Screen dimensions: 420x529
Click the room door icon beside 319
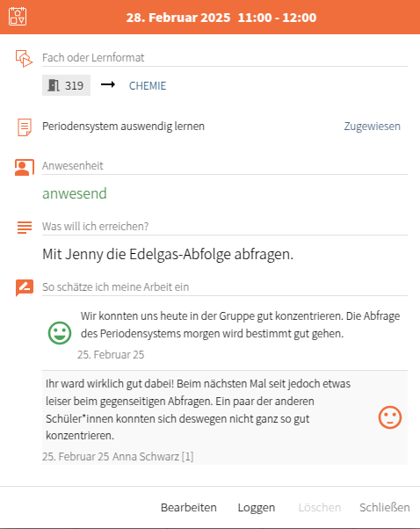[x=54, y=85]
